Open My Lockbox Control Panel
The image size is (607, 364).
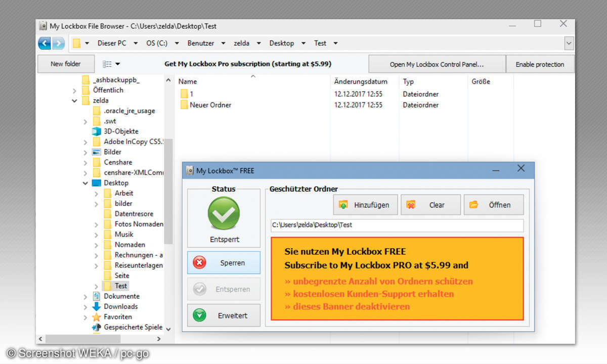coord(437,64)
